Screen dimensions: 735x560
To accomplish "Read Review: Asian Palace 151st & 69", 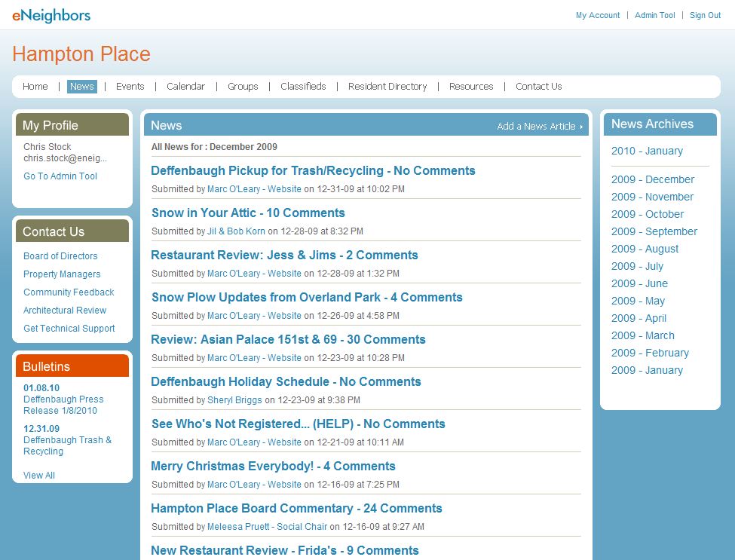I will pyautogui.click(x=288, y=340).
